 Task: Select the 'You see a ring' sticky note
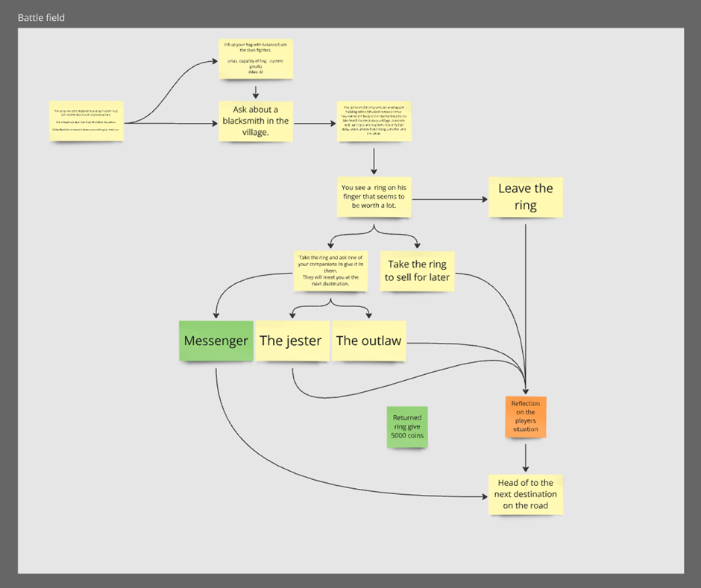[x=374, y=196]
